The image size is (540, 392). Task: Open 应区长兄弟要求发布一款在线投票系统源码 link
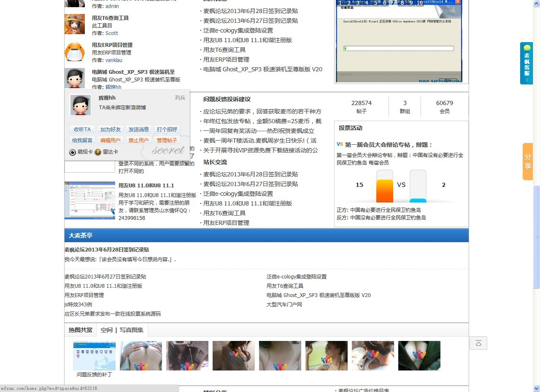click(x=113, y=314)
